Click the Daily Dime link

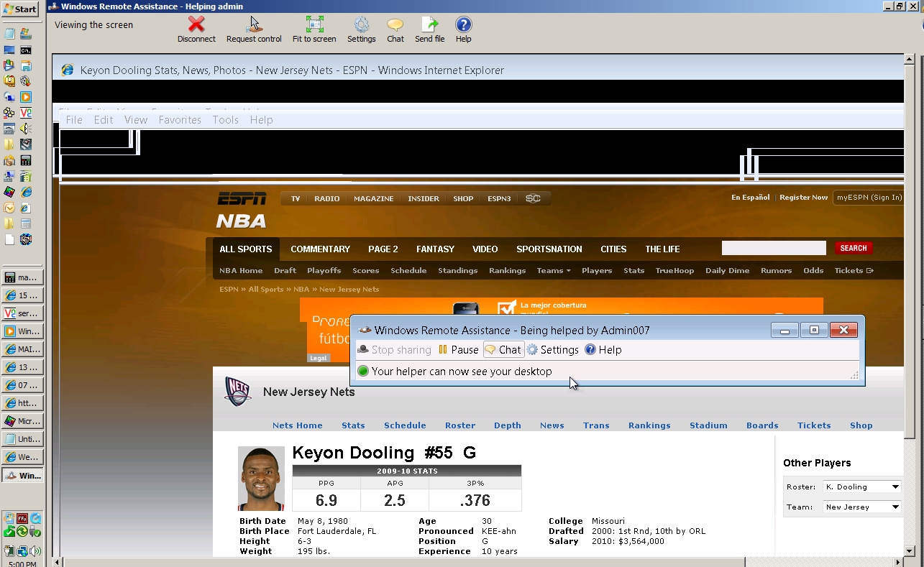728,271
